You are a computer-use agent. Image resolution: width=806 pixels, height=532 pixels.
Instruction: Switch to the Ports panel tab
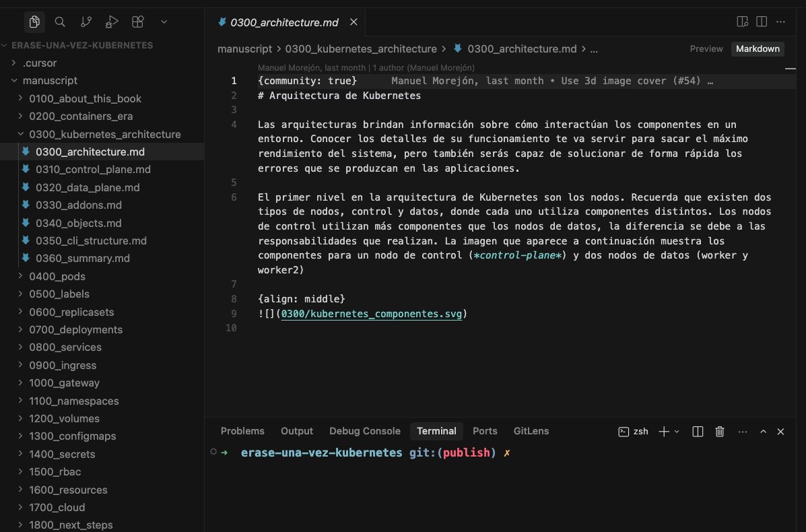485,431
